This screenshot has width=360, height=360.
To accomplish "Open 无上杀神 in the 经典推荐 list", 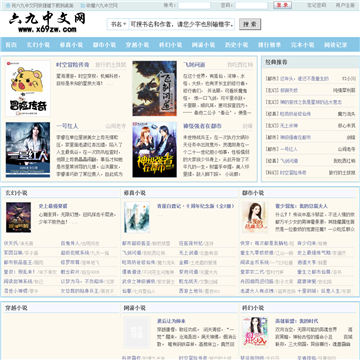I will (289, 126).
